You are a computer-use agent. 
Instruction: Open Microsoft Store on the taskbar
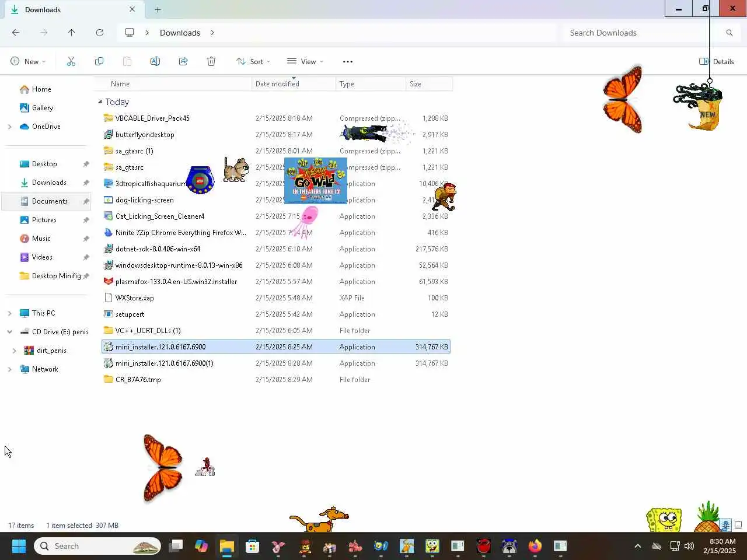[x=253, y=546]
